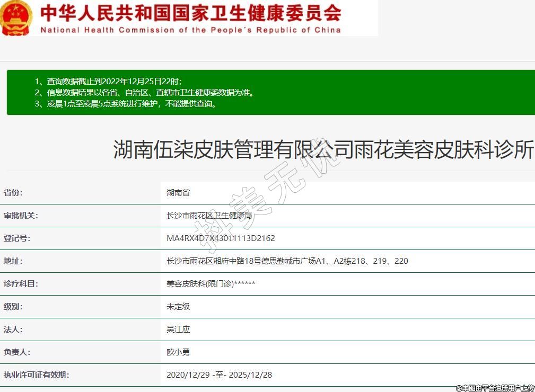
Task: Click the 级别 value 未定级
Action: coord(178,307)
